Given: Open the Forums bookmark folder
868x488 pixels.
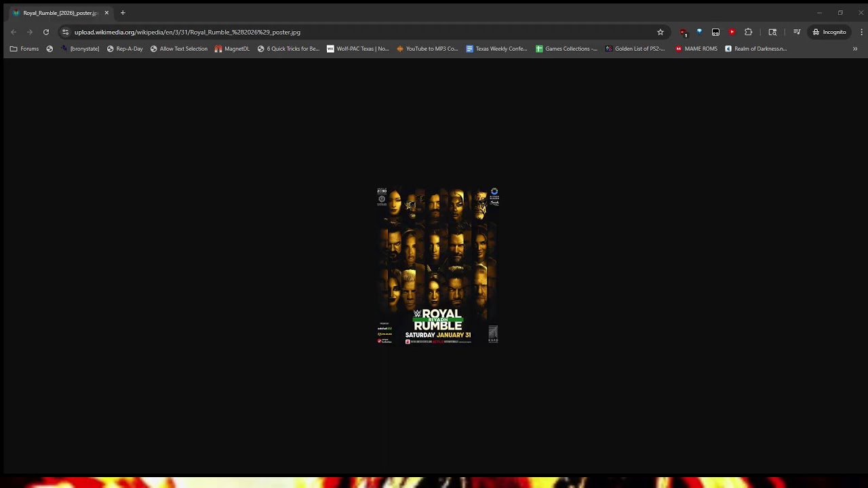Looking at the screenshot, I should coord(24,49).
